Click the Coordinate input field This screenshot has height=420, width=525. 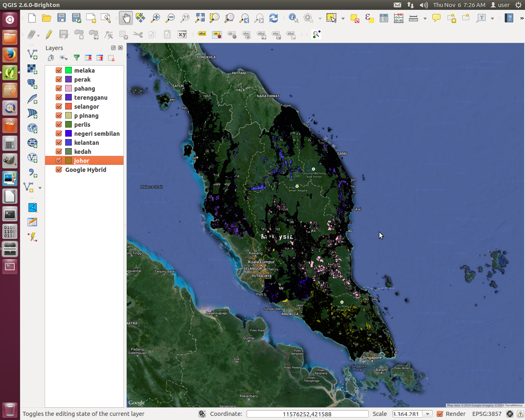click(307, 414)
